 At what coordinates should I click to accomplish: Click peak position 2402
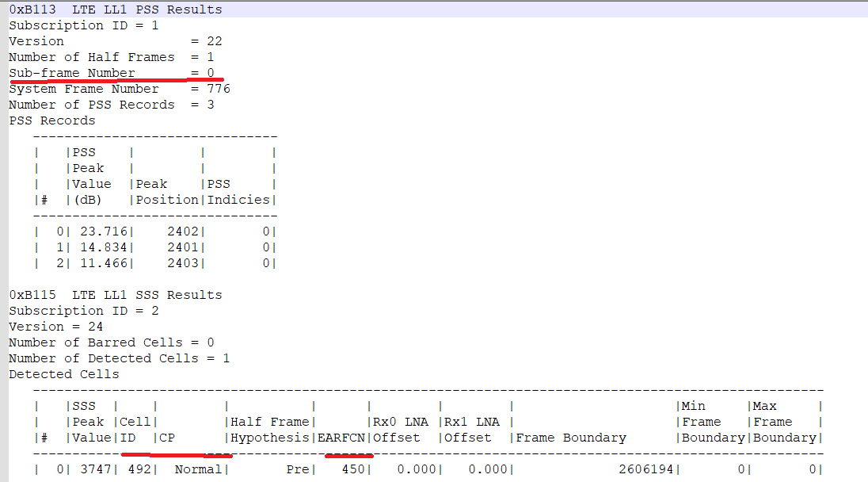(183, 231)
